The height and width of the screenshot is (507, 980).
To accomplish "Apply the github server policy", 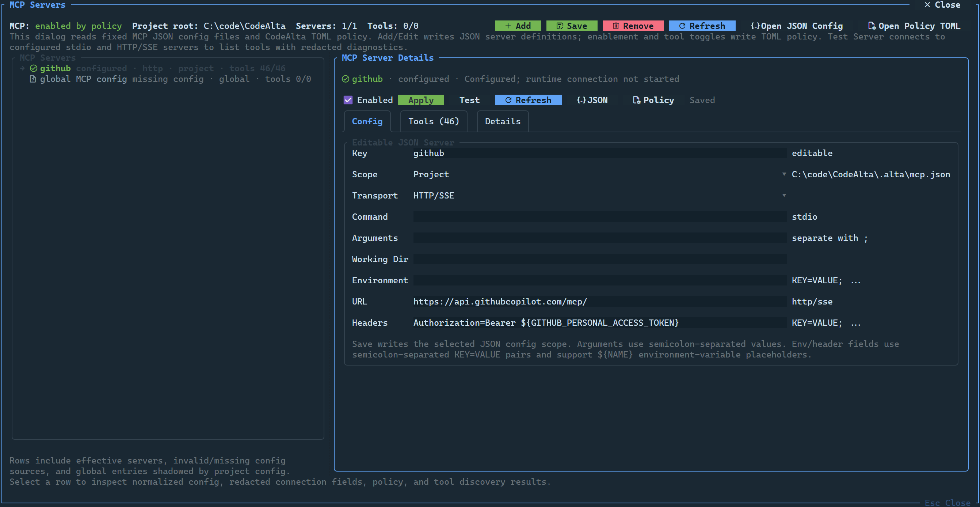I will (421, 100).
